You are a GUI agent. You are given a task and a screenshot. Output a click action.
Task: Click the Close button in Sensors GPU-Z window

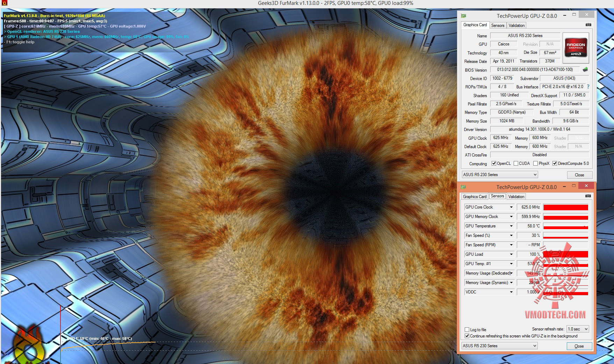[x=579, y=346]
